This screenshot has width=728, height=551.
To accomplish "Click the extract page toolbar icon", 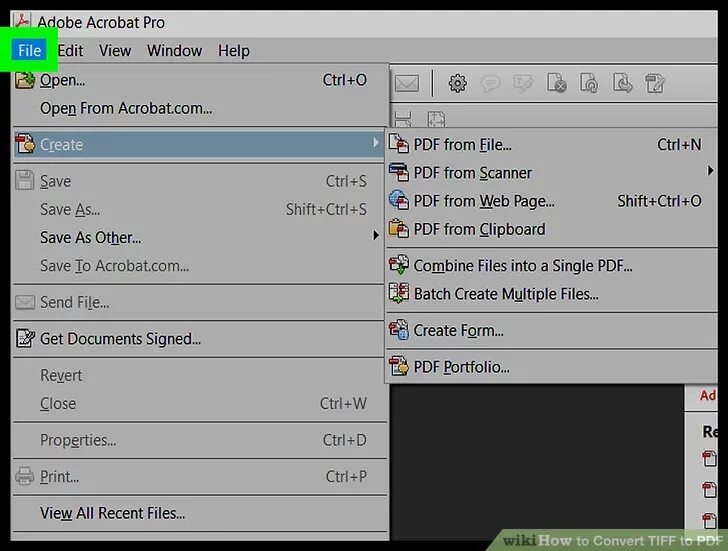I will [x=622, y=83].
